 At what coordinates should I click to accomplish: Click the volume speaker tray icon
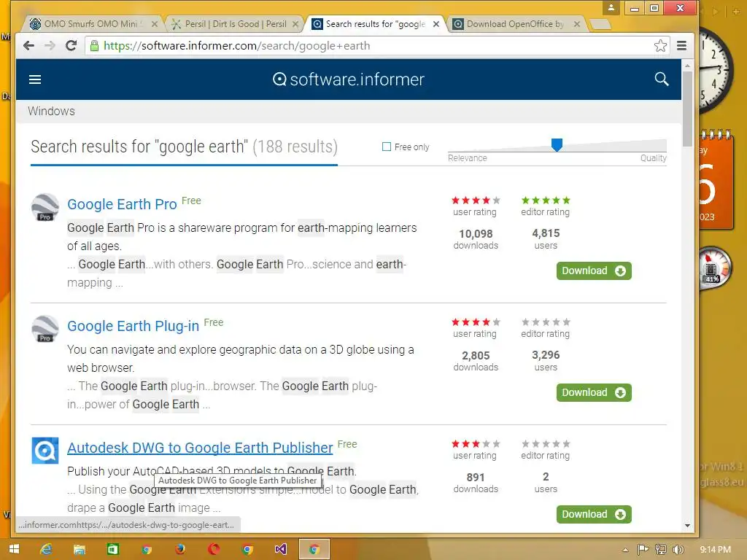click(x=678, y=550)
